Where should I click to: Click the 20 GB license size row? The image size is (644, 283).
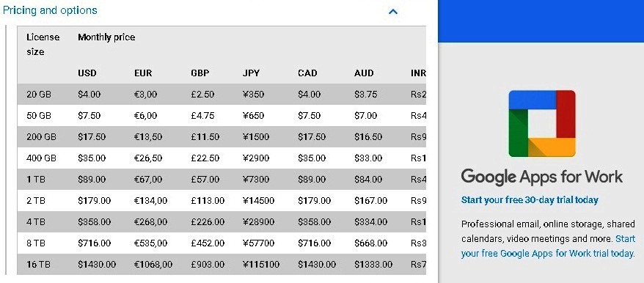pos(222,94)
